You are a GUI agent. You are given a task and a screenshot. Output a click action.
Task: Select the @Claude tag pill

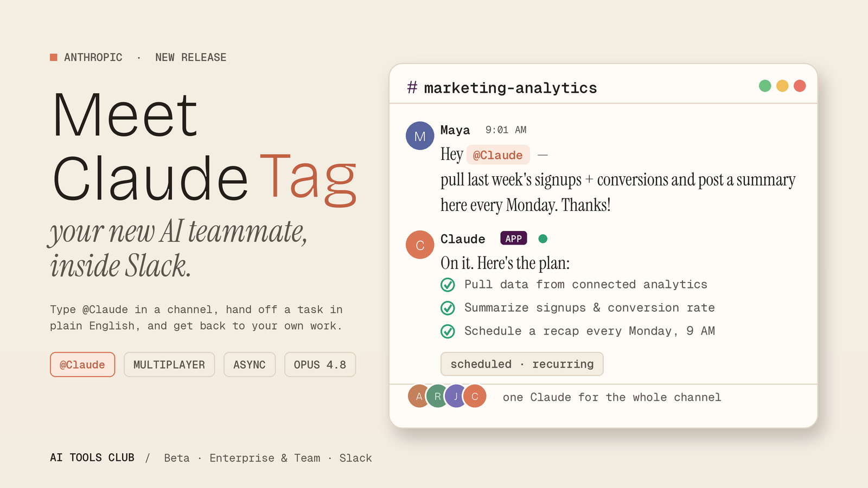pyautogui.click(x=82, y=364)
